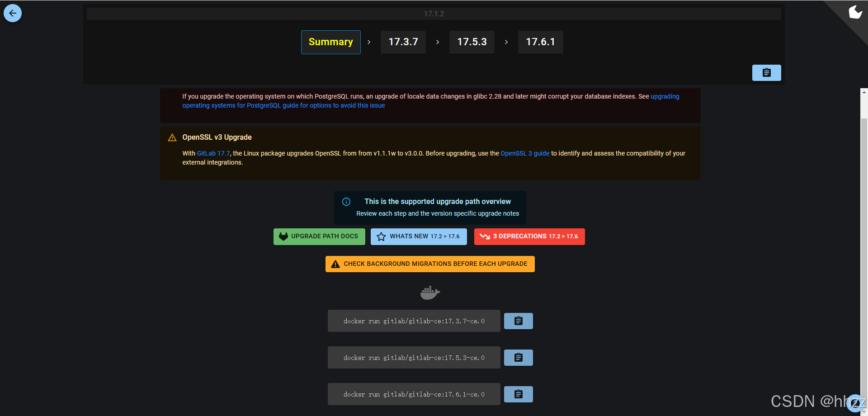
Task: Select docker run 17.6.1-ce.0 command field
Action: click(x=414, y=394)
